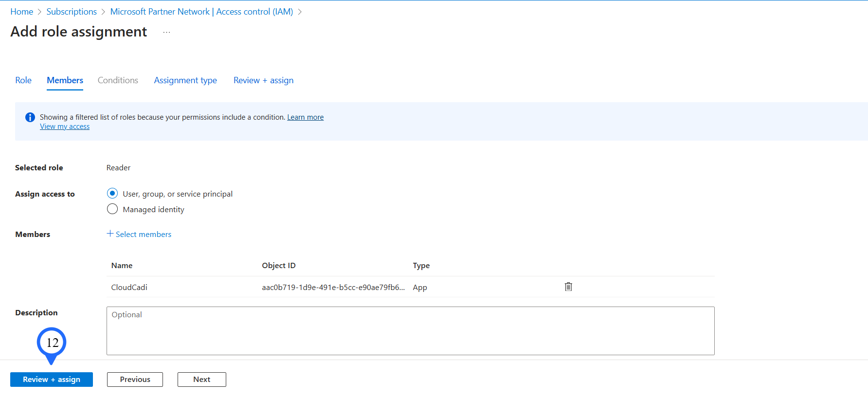Choose the Managed identity radio button

click(112, 209)
